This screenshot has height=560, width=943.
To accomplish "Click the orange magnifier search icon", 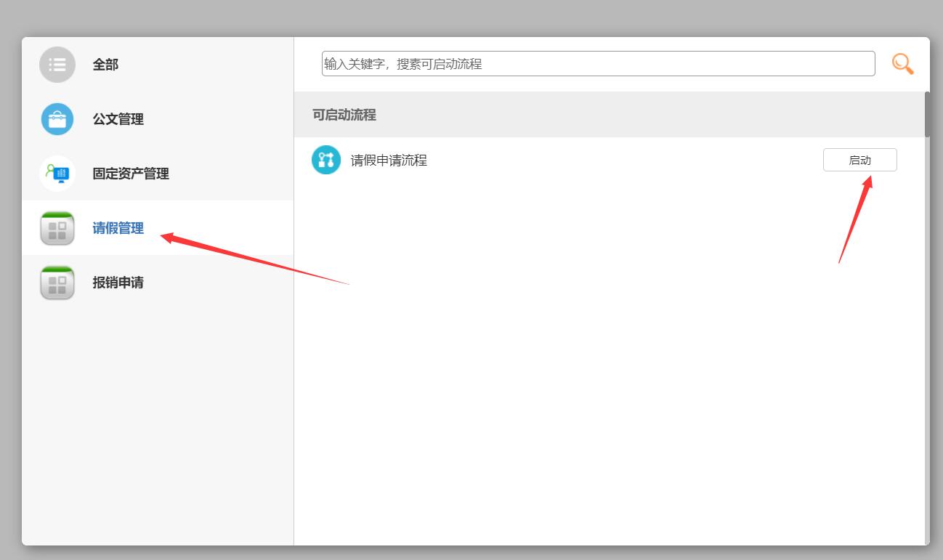I will [x=902, y=64].
